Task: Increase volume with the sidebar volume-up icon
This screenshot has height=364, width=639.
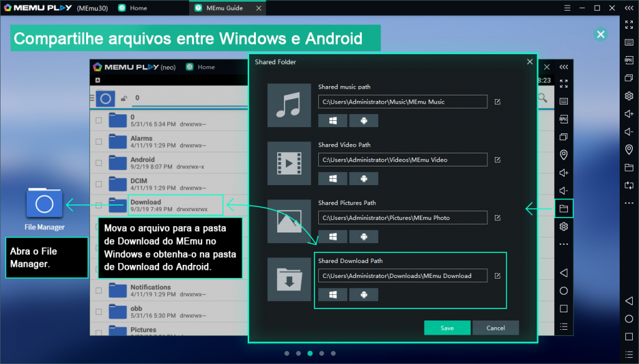Action: coord(629,114)
